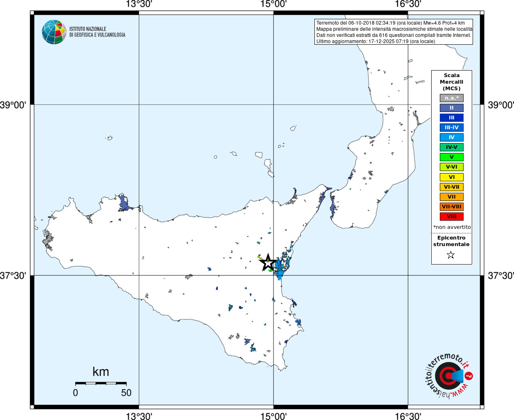Click the haisentitoilterremoto.it logo
Viewport: 514px width, 420px height.
(x=448, y=375)
